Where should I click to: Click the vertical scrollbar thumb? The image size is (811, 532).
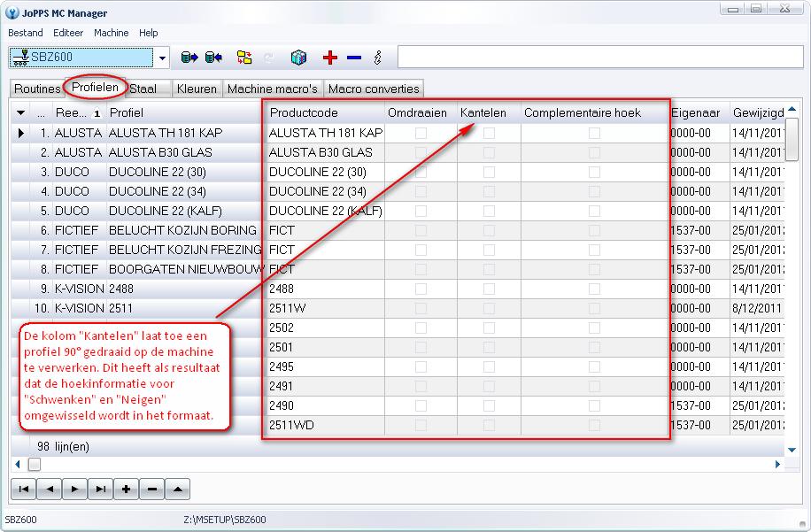point(792,139)
